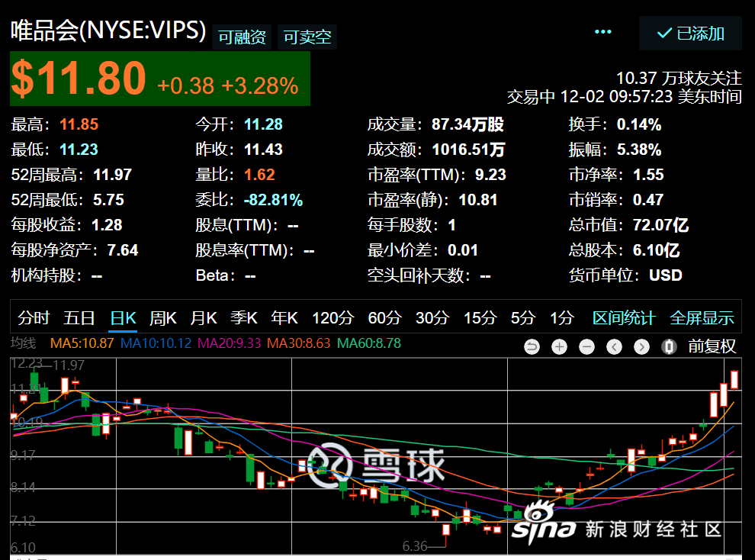This screenshot has height=560, width=755.
Task: Click the MA20:9.33 moving average label
Action: [x=230, y=343]
